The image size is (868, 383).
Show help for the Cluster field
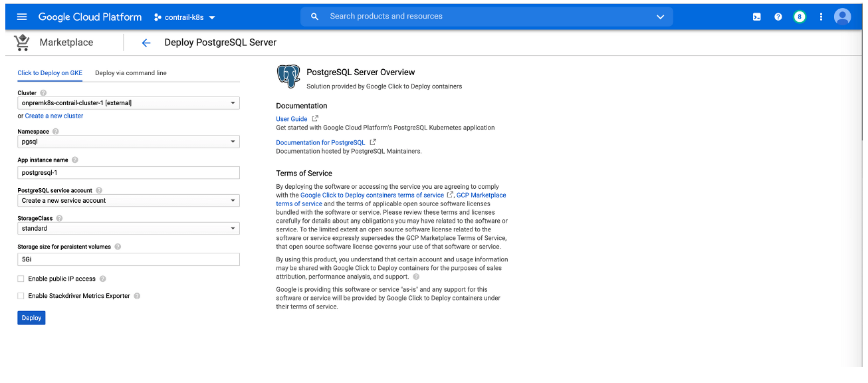click(43, 93)
